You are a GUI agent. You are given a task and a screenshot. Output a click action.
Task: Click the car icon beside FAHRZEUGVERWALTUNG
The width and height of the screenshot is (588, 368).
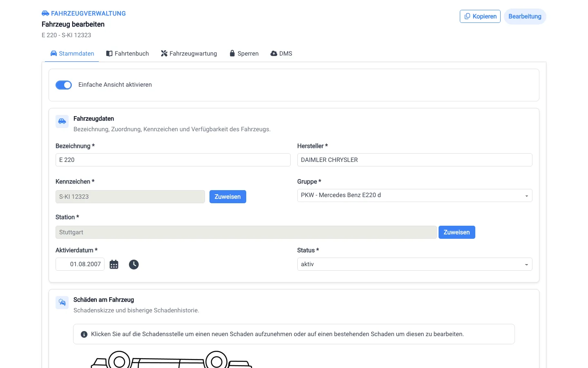[x=45, y=13]
